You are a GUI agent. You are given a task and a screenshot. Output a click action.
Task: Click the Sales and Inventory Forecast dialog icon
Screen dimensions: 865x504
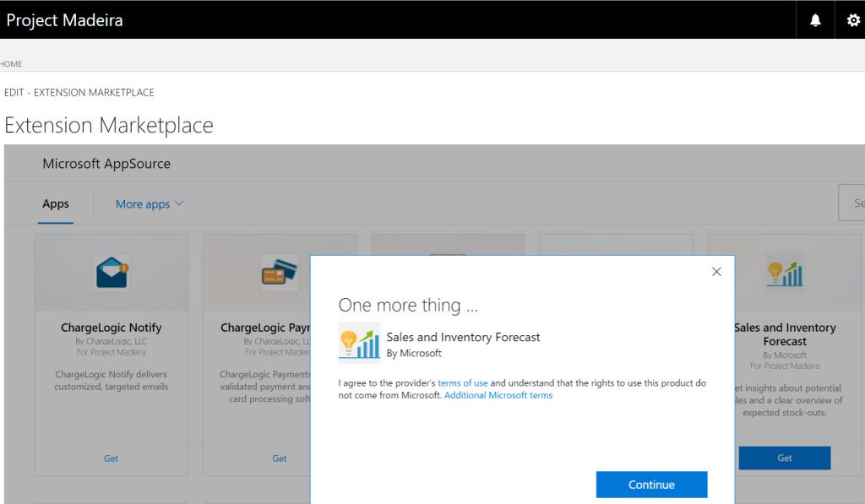coord(359,343)
